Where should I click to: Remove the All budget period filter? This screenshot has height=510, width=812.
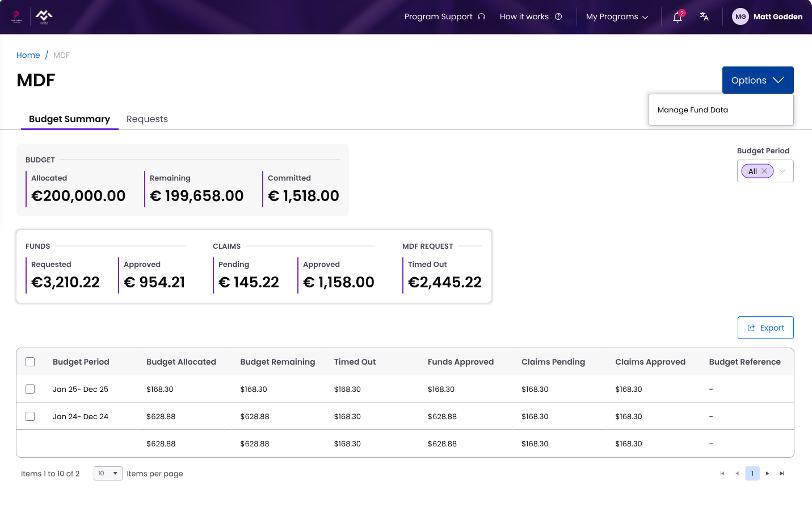tap(764, 171)
